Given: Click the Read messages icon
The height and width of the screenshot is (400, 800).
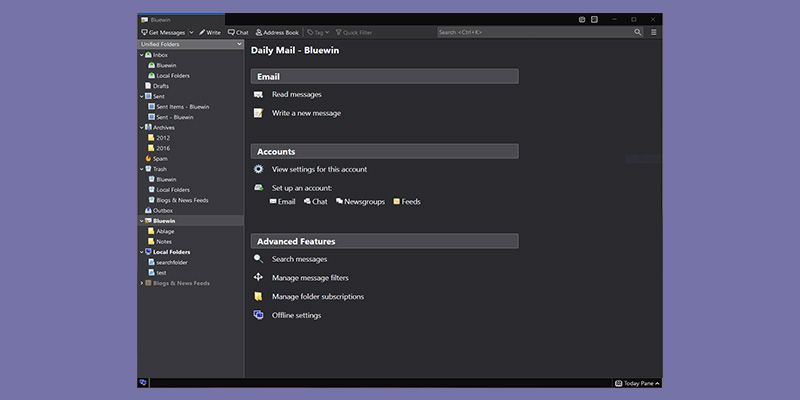Looking at the screenshot, I should 259,94.
